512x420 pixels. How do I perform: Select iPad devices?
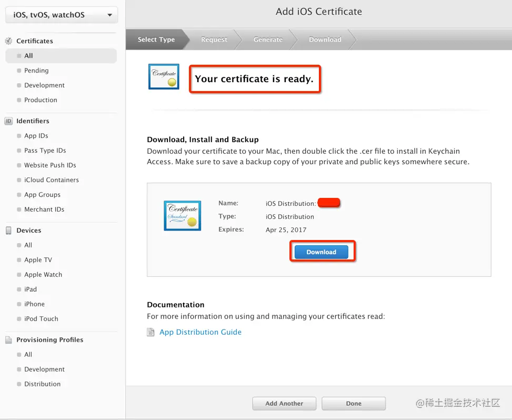click(31, 289)
